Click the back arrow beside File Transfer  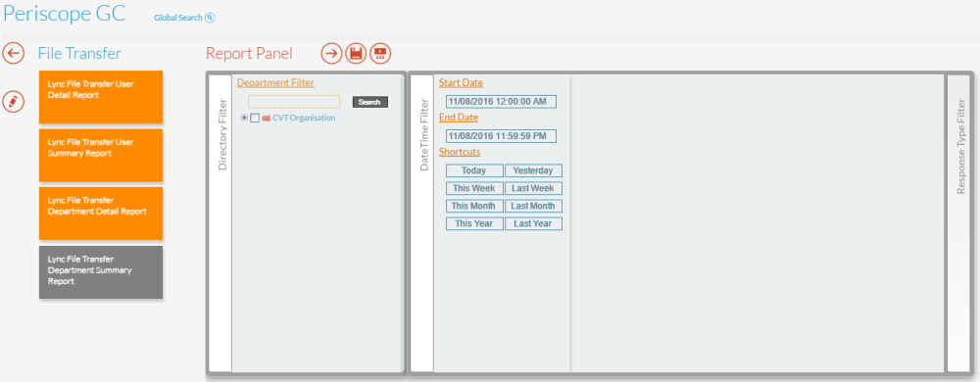click(x=13, y=53)
